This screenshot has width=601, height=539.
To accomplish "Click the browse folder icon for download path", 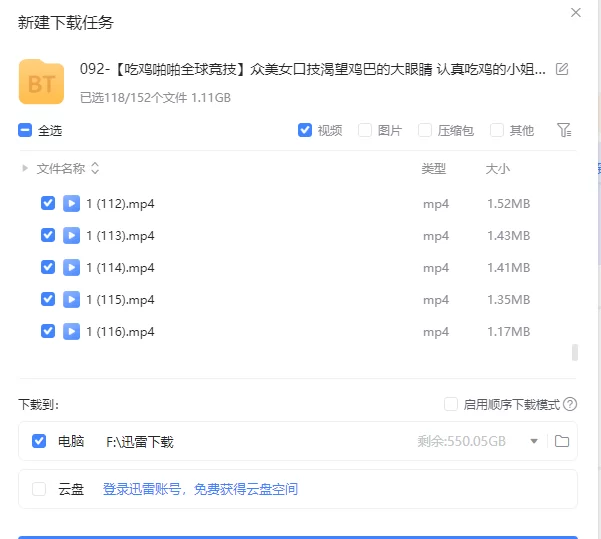I will [561, 441].
